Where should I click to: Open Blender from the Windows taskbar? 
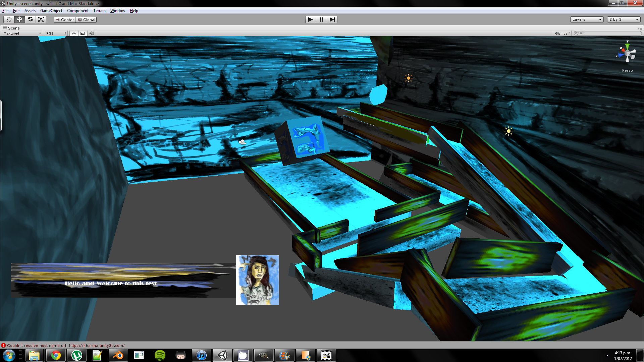(x=118, y=355)
